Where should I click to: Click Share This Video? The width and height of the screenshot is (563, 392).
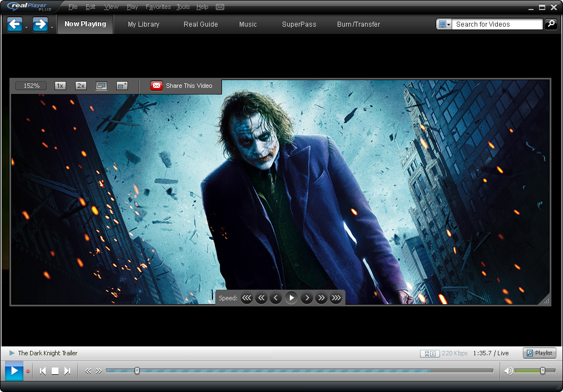click(181, 86)
